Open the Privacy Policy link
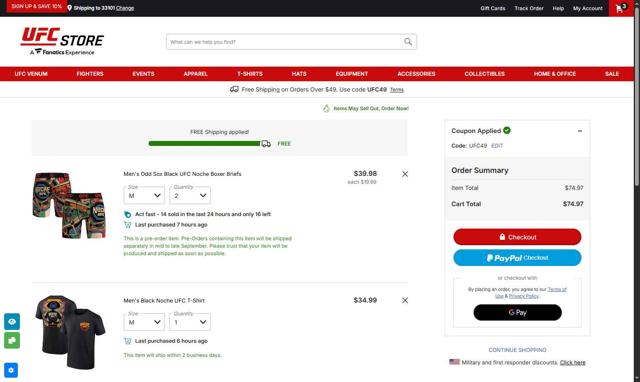This screenshot has width=640, height=382. 524,296
